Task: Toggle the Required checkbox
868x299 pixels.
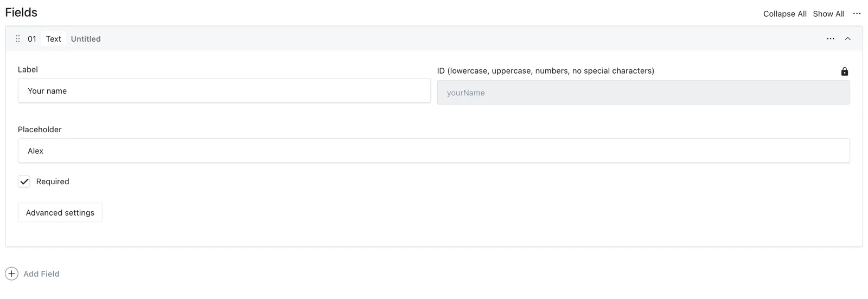Action: pyautogui.click(x=24, y=181)
